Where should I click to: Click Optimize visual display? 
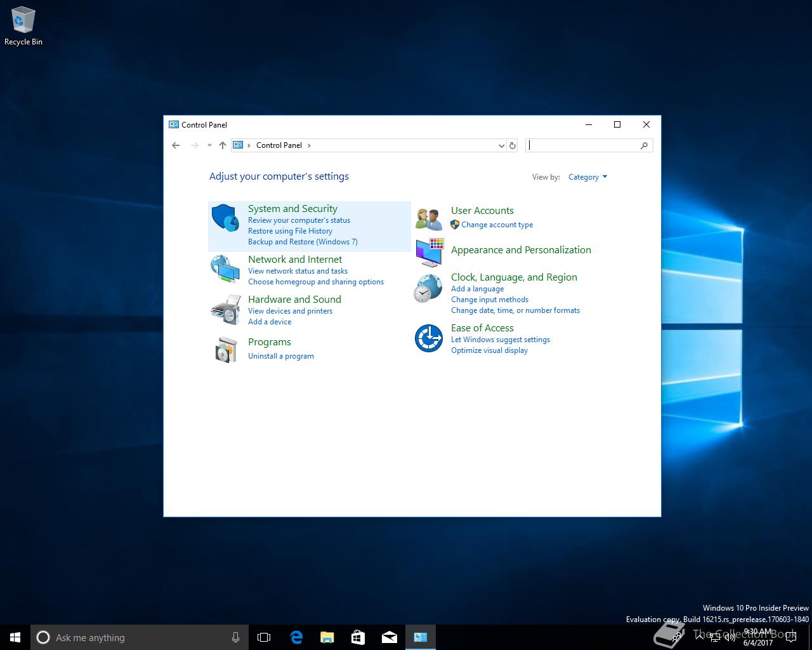click(x=489, y=350)
